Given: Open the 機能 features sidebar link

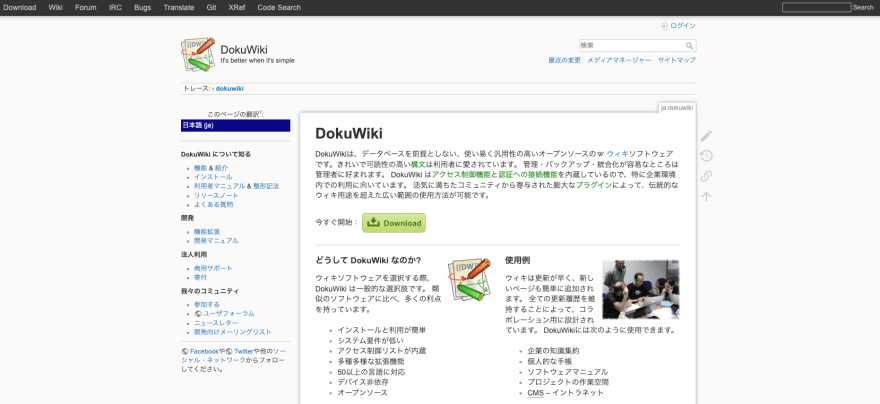Looking at the screenshot, I should tap(200, 168).
